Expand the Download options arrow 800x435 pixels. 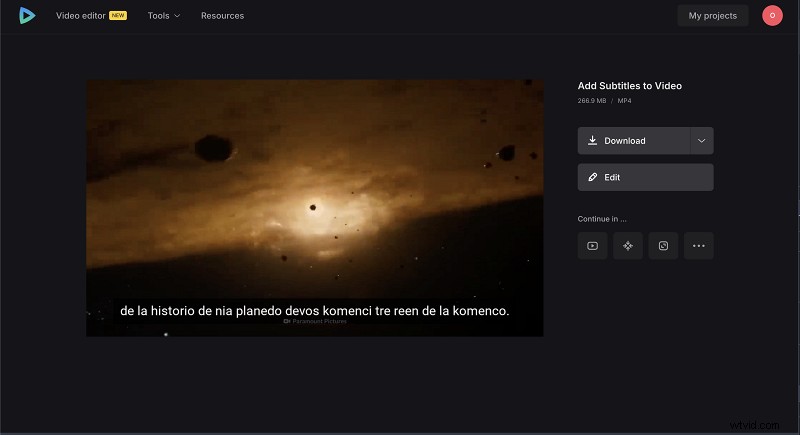click(x=701, y=141)
